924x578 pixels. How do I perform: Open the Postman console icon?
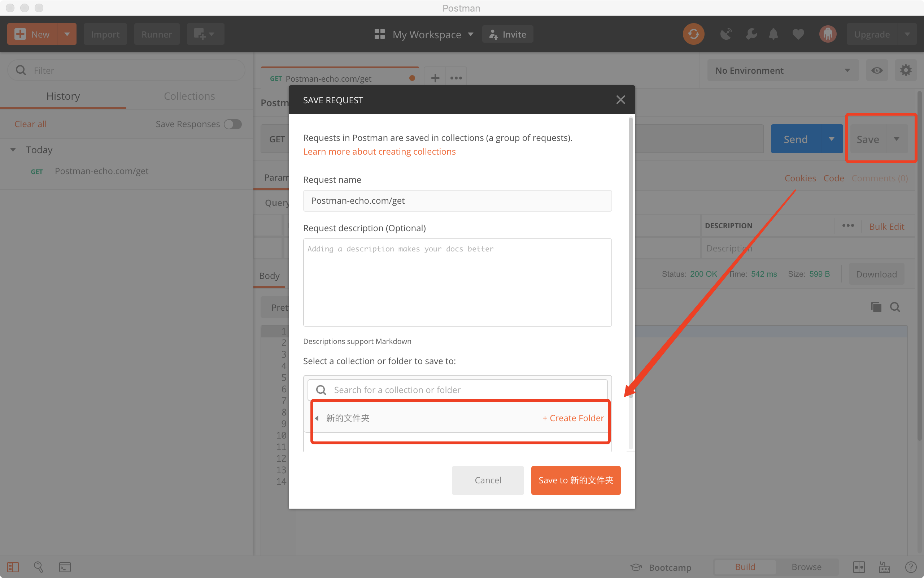click(65, 567)
